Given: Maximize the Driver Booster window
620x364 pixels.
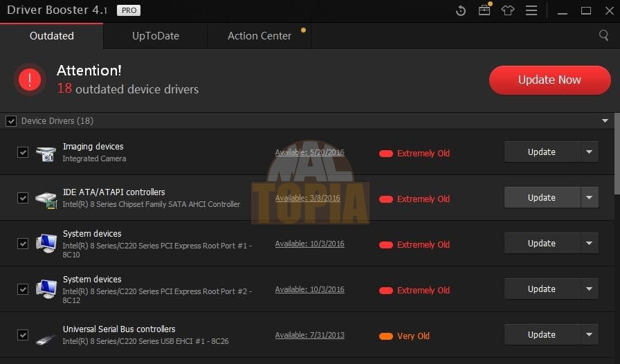Looking at the screenshot, I should [x=586, y=10].
